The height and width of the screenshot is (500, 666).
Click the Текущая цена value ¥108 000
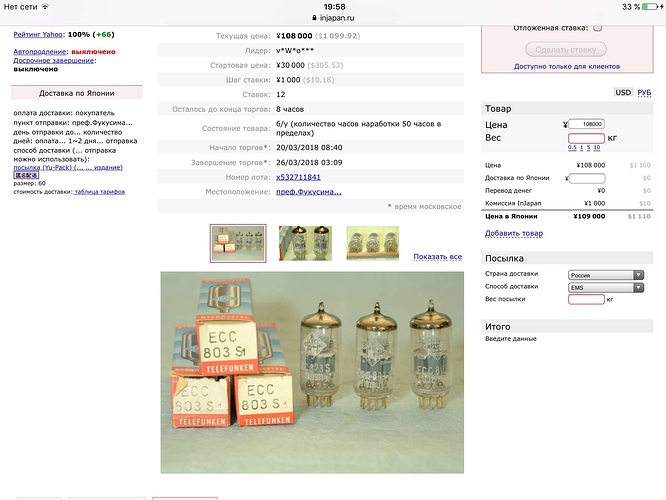point(294,36)
